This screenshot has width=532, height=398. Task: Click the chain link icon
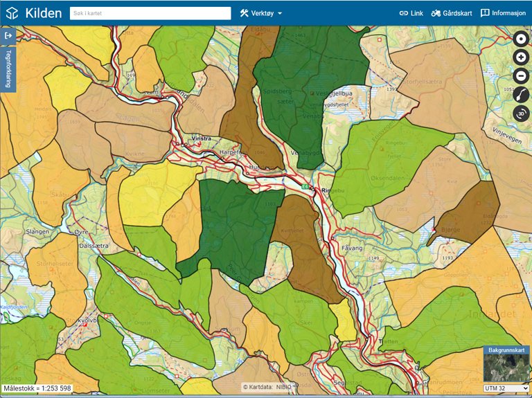point(404,13)
